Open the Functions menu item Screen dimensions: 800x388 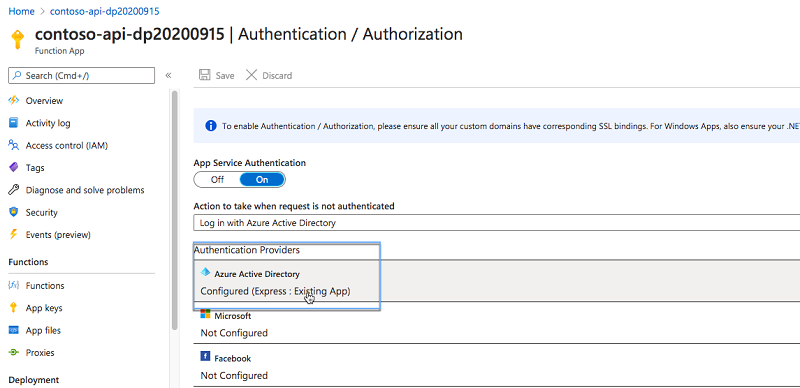[45, 285]
